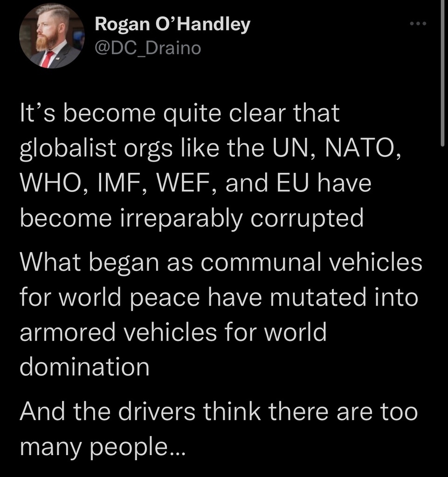
Task: Click the @DC_Draino handle
Action: coord(148,47)
